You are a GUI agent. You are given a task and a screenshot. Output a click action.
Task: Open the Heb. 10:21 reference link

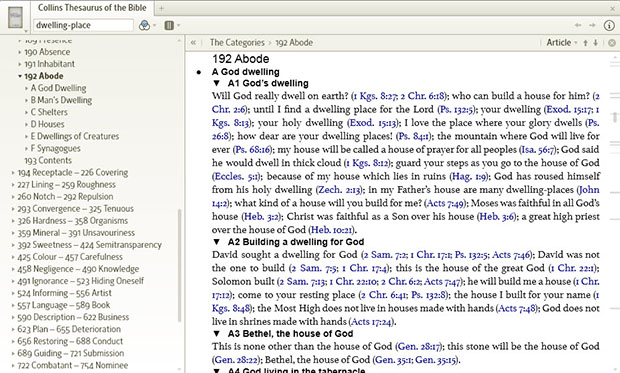click(331, 230)
